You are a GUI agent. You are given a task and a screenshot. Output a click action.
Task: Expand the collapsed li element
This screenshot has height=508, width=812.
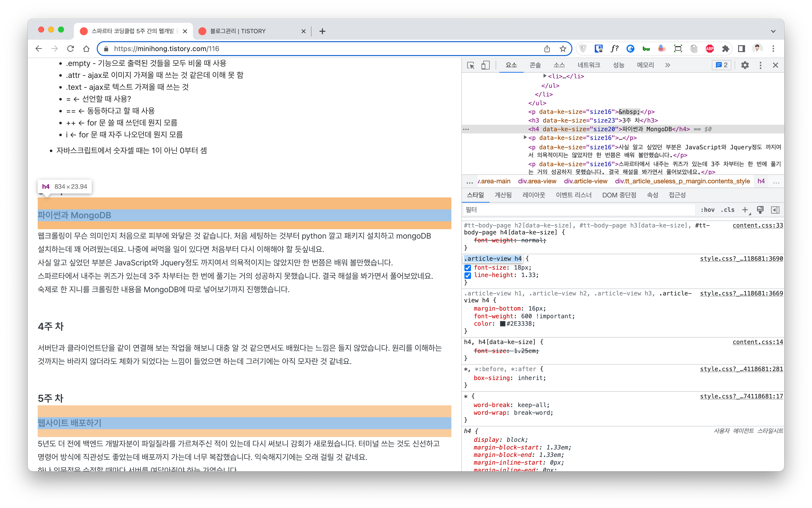coord(545,76)
